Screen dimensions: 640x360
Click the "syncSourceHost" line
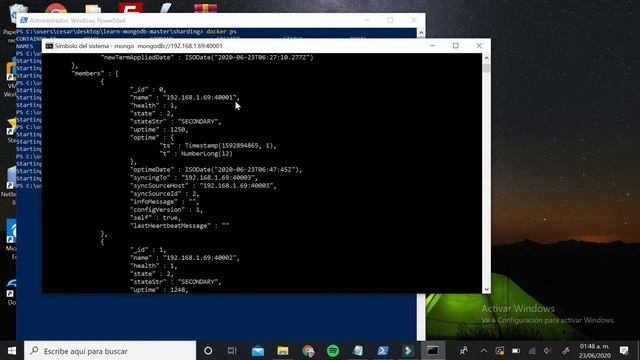[203, 185]
